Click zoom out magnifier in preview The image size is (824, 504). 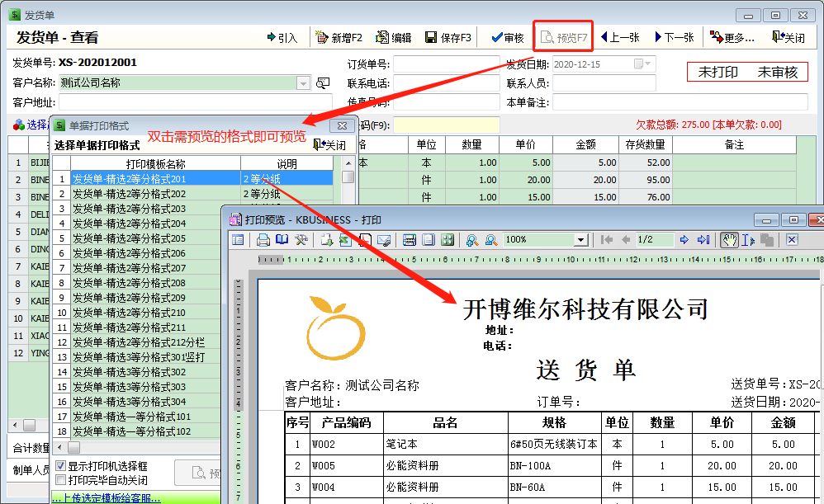490,240
